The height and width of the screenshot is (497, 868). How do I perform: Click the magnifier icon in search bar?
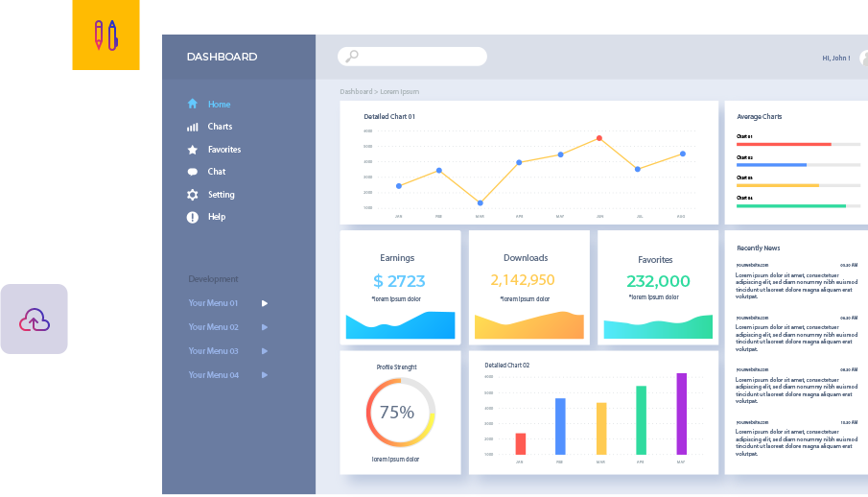[x=352, y=57]
